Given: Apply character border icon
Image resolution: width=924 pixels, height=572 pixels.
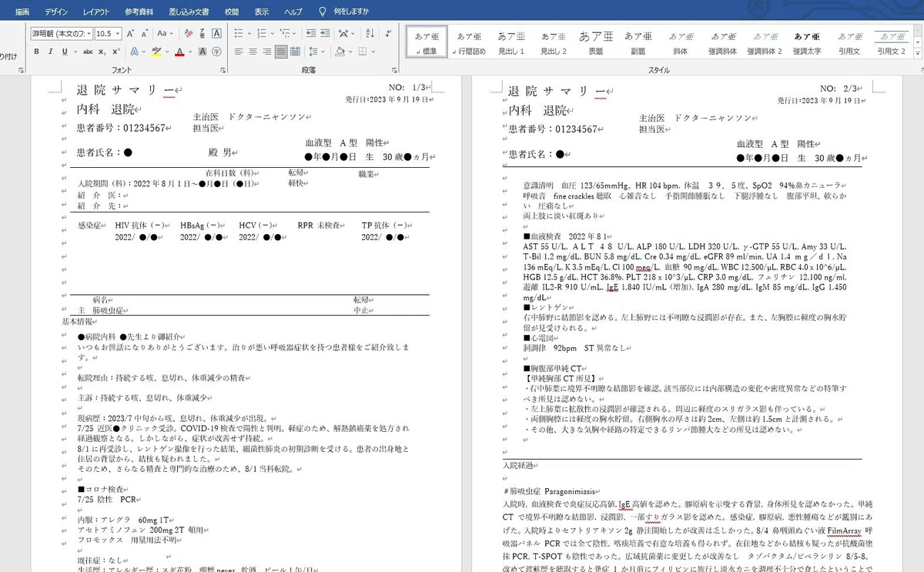Looking at the screenshot, I should point(216,34).
